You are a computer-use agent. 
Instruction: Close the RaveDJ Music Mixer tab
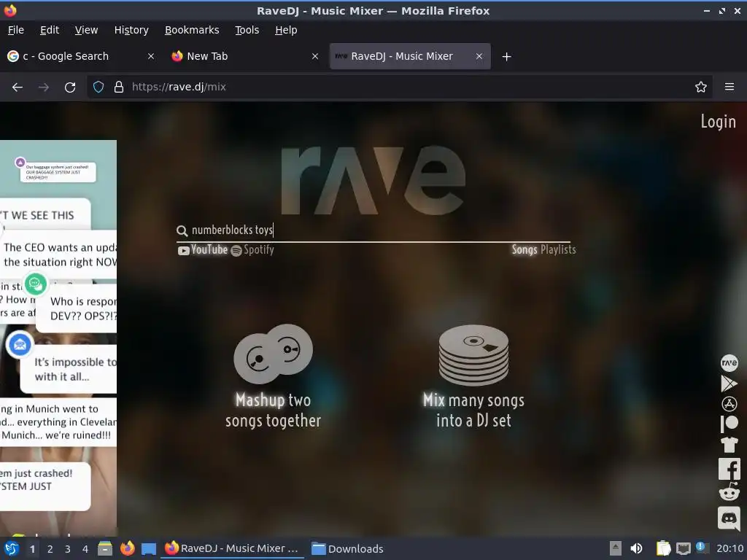pos(479,56)
